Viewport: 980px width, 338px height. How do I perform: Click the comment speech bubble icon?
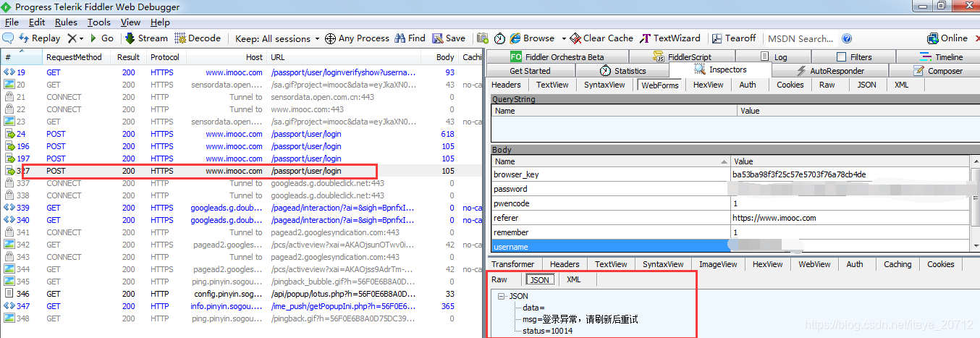pyautogui.click(x=9, y=38)
